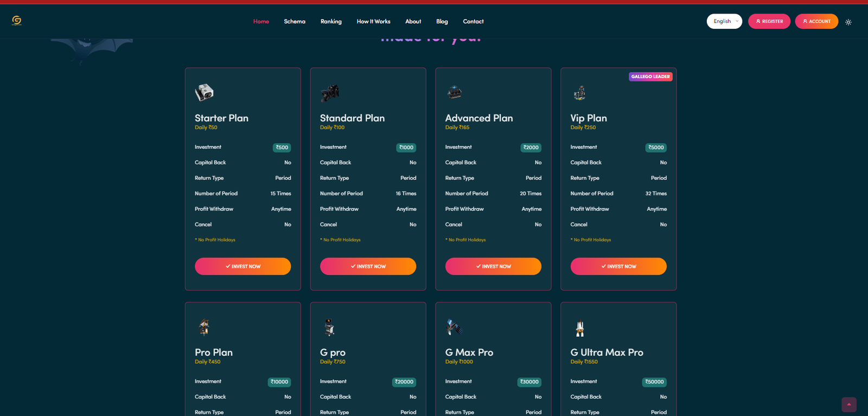
Task: Click the Register button
Action: [x=769, y=21]
